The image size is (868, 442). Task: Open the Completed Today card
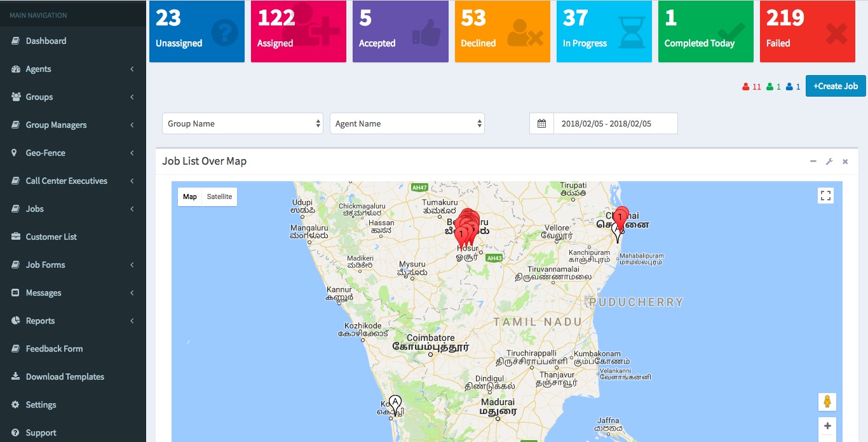(x=706, y=31)
